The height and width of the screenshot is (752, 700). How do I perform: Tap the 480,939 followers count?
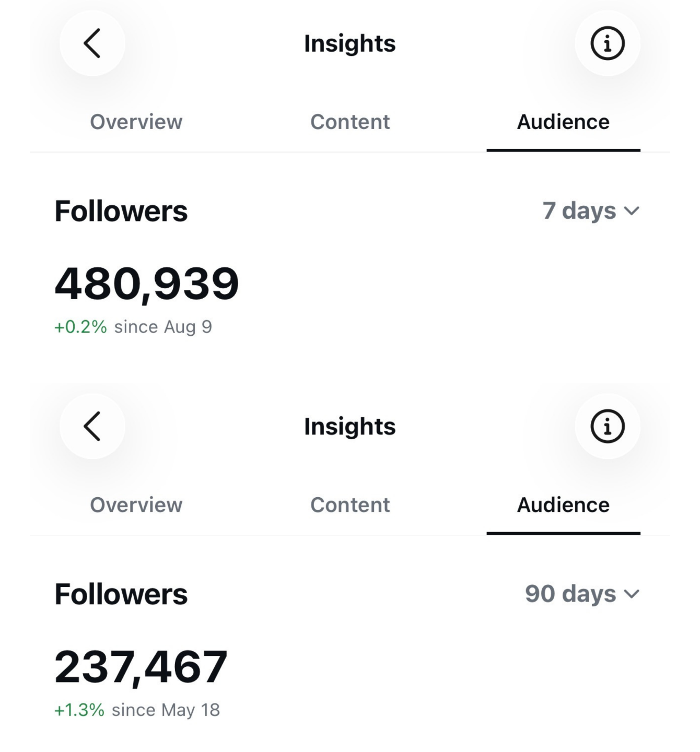click(x=147, y=284)
